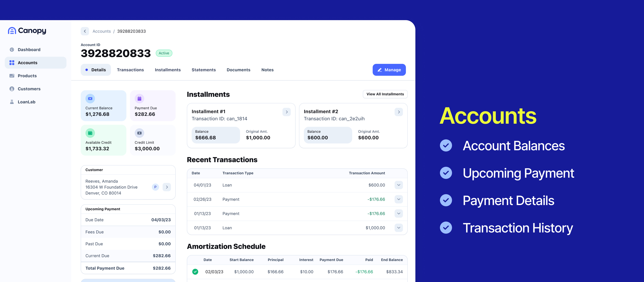Switch to the Statements tab
This screenshot has width=644, height=282.
pyautogui.click(x=203, y=70)
